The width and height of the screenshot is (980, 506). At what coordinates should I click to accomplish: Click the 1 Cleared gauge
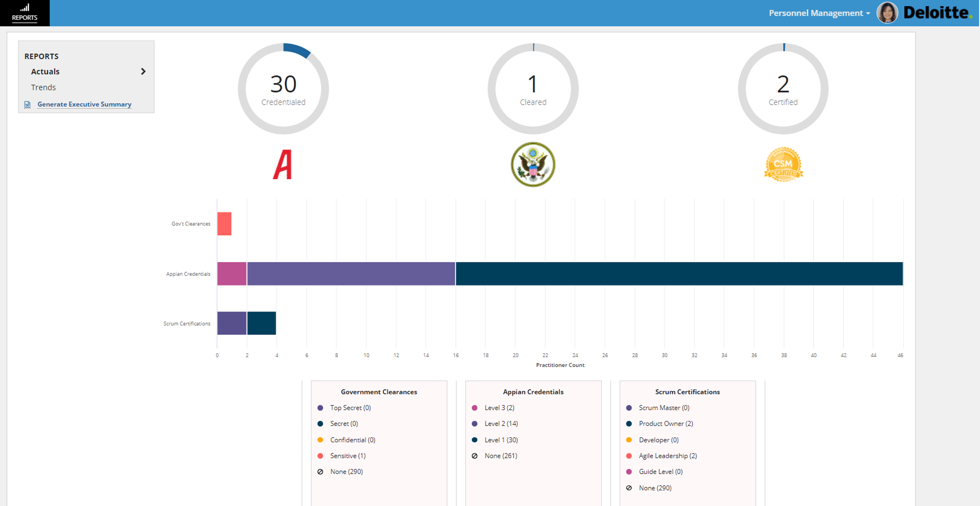click(x=533, y=89)
